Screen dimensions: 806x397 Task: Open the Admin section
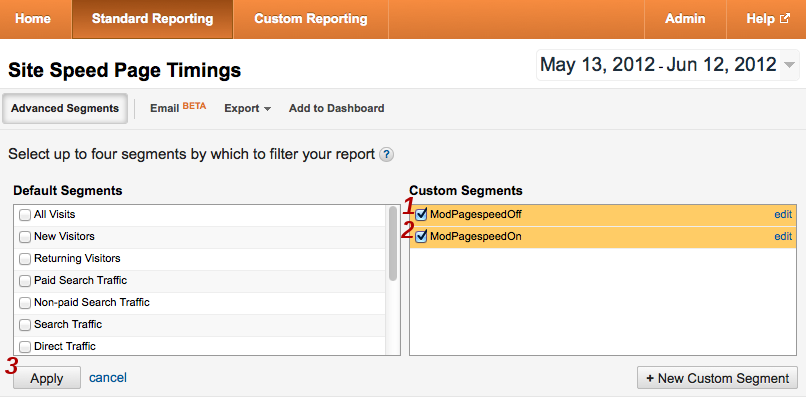coord(685,19)
